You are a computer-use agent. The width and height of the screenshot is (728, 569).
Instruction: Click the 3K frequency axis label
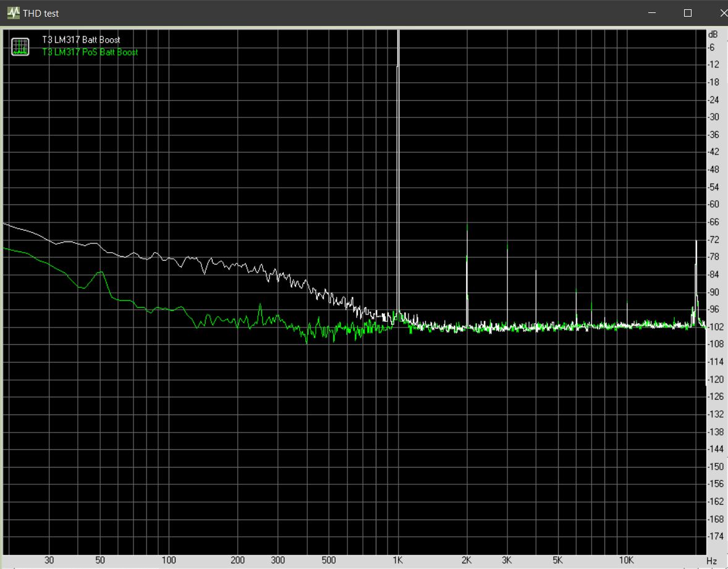coord(507,560)
